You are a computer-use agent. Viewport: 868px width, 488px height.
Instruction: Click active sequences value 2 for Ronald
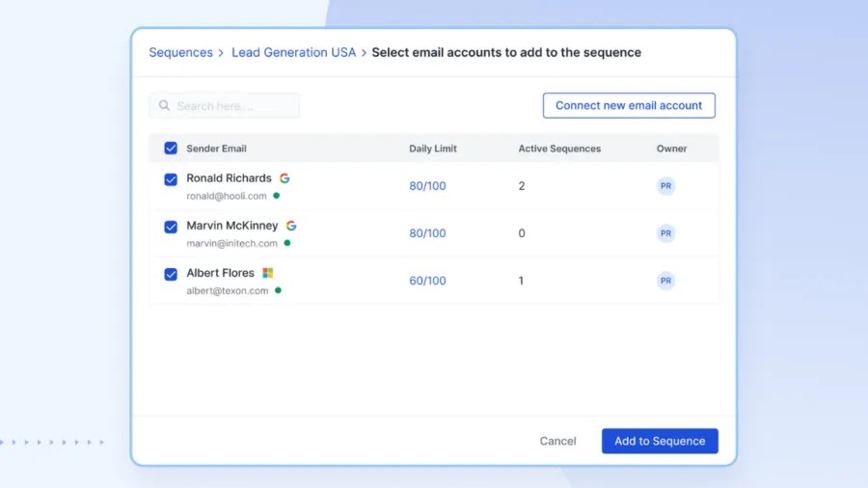[x=522, y=186]
